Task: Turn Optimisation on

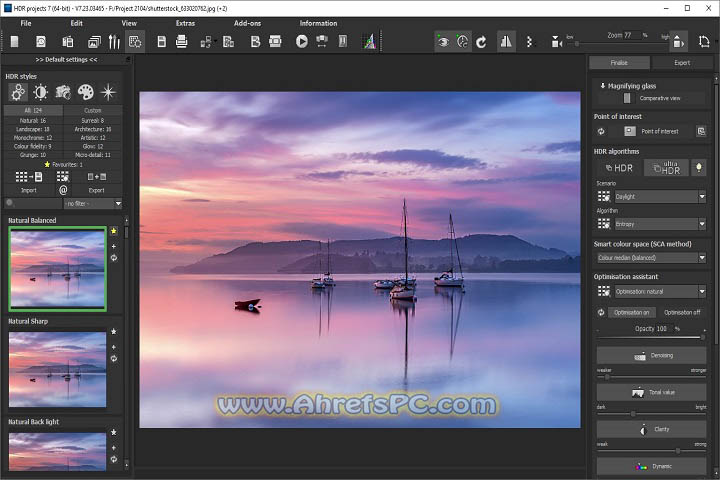Action: pos(631,312)
